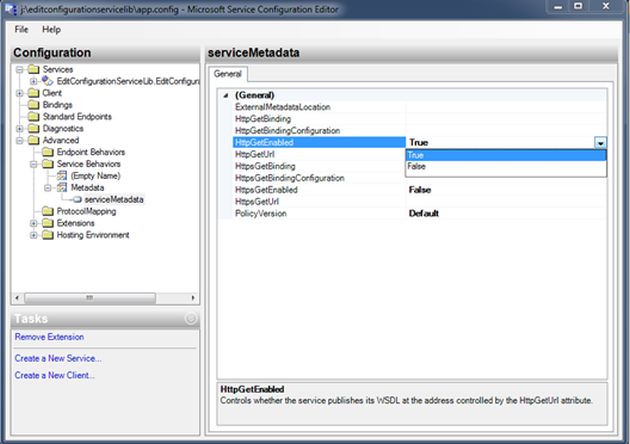Click the (Empty Name) behavior icon

coord(62,176)
